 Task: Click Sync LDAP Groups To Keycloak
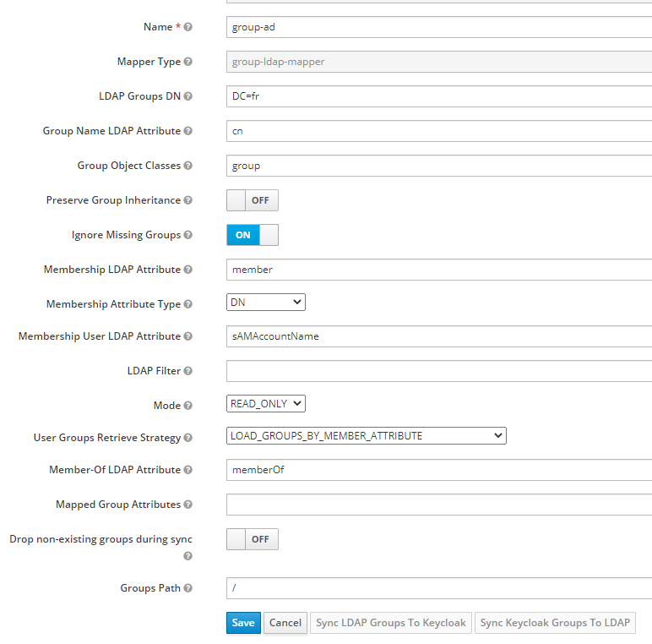pyautogui.click(x=391, y=623)
